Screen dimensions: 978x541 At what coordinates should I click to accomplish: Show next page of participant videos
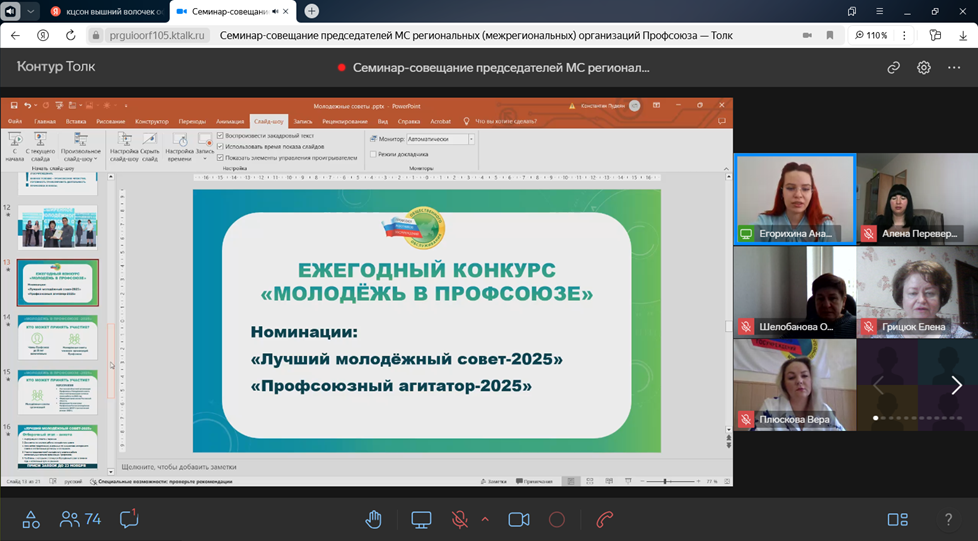pyautogui.click(x=956, y=385)
